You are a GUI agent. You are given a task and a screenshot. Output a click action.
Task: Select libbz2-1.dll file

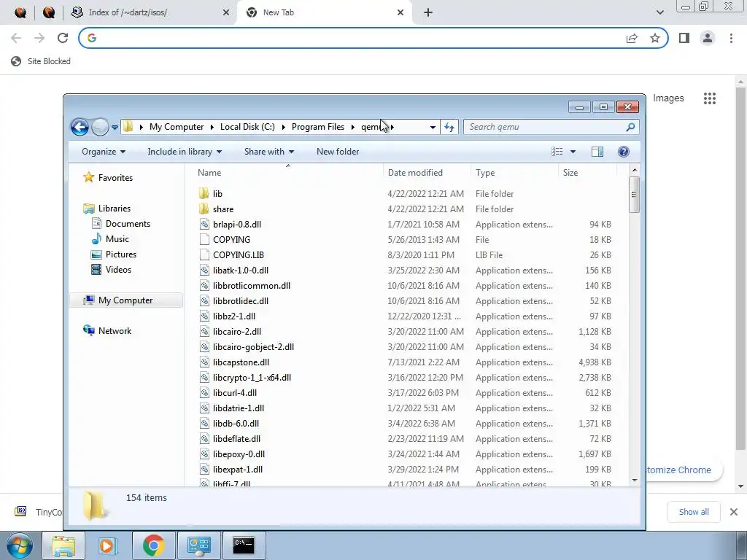click(x=234, y=316)
